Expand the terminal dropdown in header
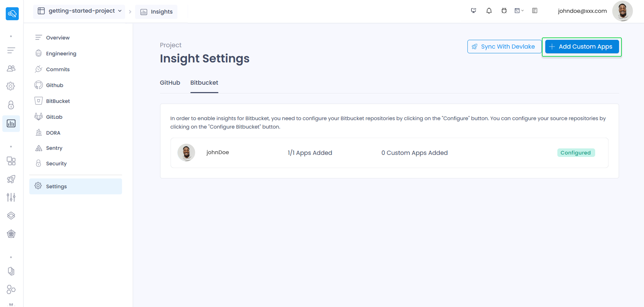The width and height of the screenshot is (644, 307). (519, 11)
